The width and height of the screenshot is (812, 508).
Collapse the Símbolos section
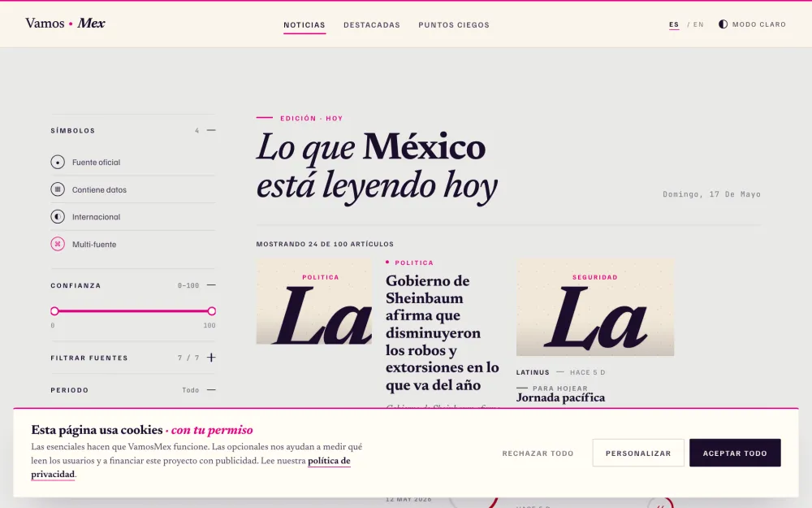click(211, 130)
